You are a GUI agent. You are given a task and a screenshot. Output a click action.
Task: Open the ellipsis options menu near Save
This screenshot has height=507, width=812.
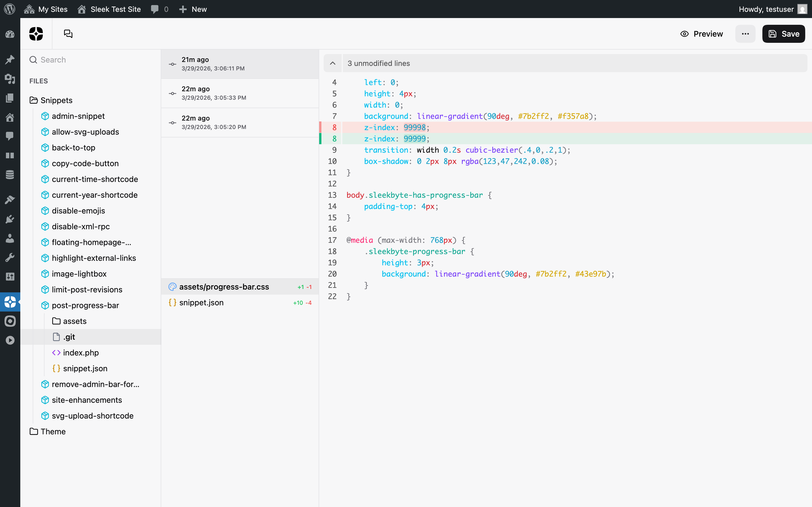pos(745,34)
